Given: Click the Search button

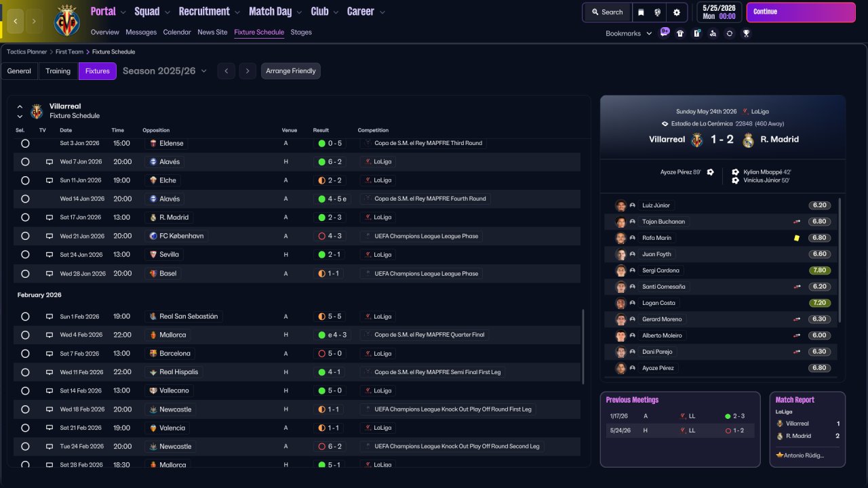Looking at the screenshot, I should [606, 12].
